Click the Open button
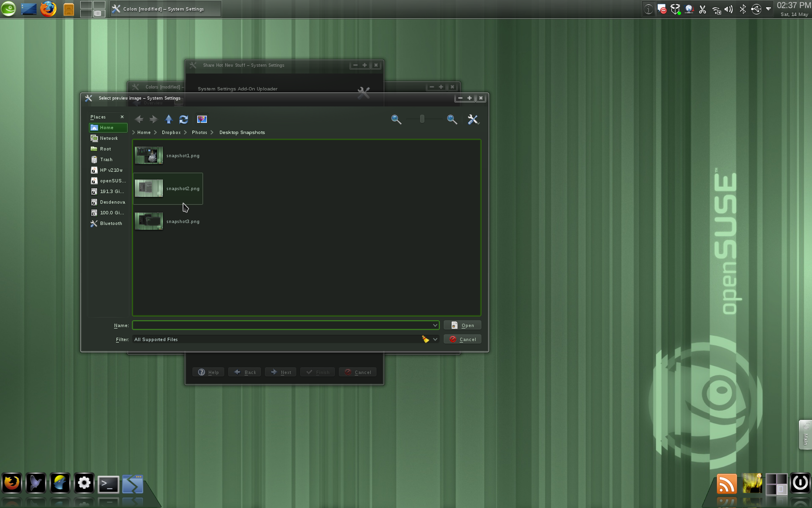The image size is (812, 508). [463, 325]
